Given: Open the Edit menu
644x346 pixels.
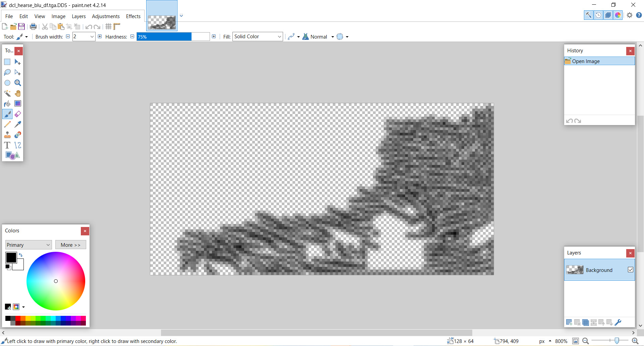Looking at the screenshot, I should (x=23, y=16).
